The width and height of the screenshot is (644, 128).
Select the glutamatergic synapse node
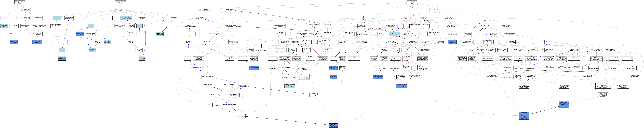click(80, 34)
